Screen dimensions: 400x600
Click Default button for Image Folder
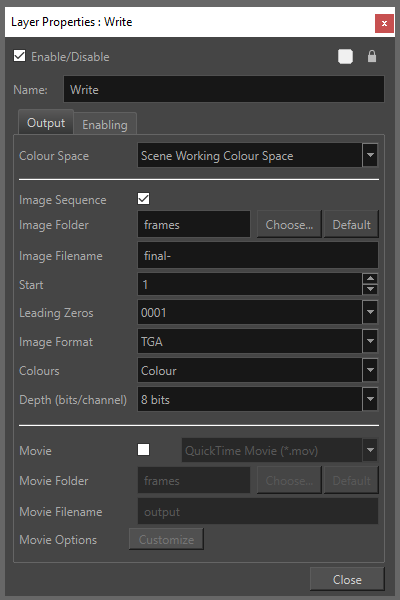pos(351,225)
